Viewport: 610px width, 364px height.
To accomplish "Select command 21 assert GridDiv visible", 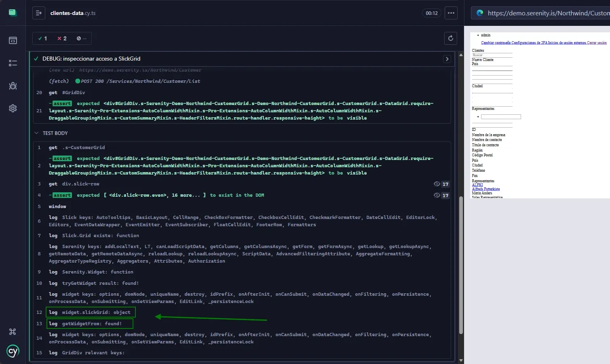I will pyautogui.click(x=242, y=111).
